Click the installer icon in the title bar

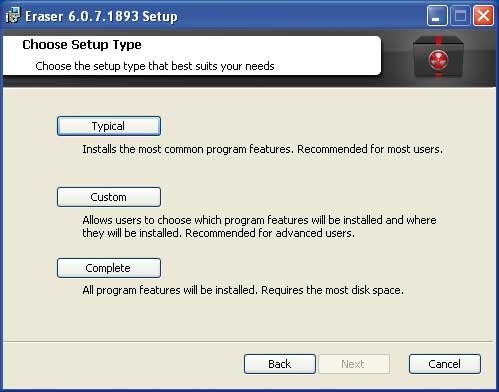pos(13,15)
